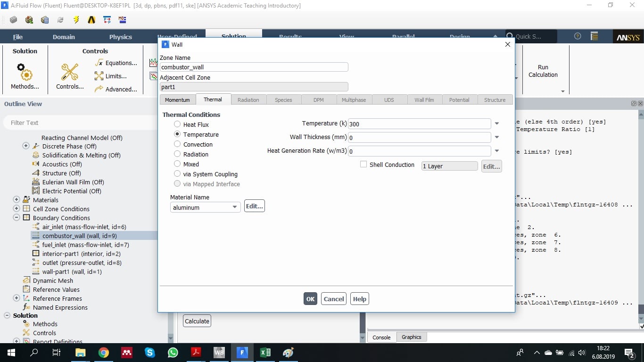Switch to the Thermal tab
The height and width of the screenshot is (362, 644).
[x=213, y=99]
